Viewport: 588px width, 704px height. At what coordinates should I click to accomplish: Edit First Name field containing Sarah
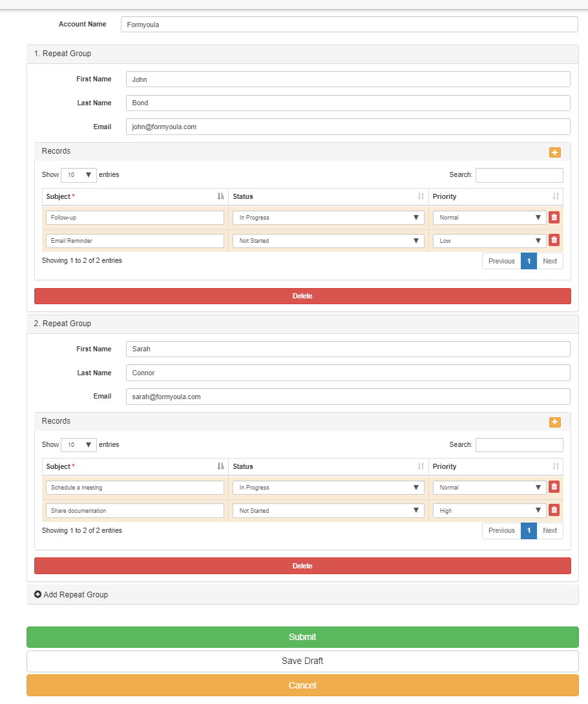(348, 349)
